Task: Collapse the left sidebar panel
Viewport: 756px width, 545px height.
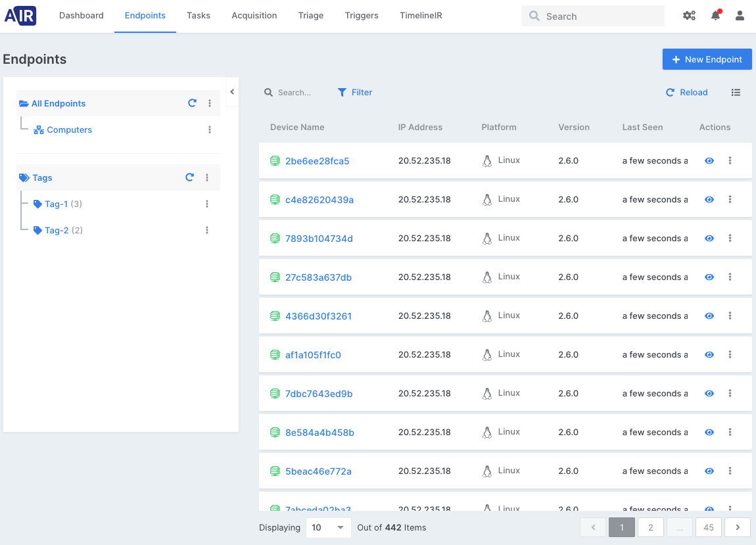Action: 232,92
